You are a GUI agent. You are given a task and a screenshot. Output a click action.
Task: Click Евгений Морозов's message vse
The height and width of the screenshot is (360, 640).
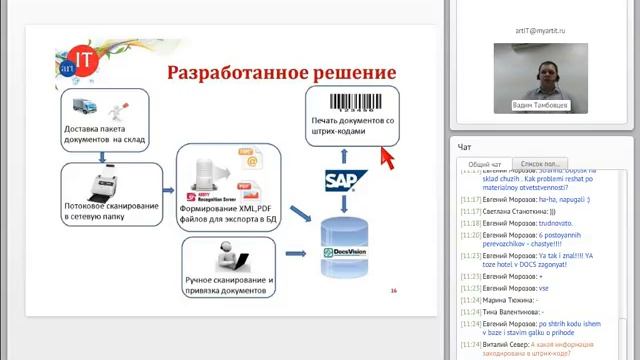pyautogui.click(x=505, y=288)
